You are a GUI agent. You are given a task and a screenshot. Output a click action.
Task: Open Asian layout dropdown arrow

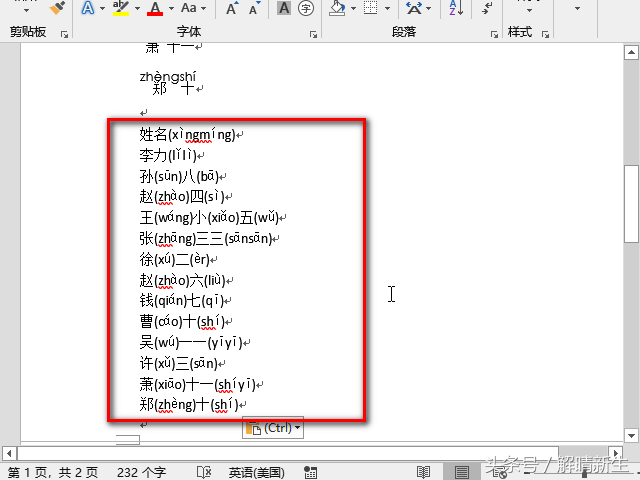(x=428, y=9)
